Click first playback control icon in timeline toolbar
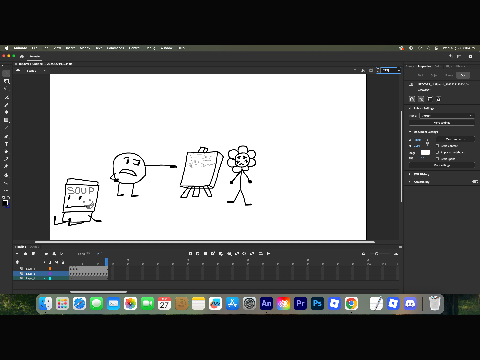 [x=190, y=254]
